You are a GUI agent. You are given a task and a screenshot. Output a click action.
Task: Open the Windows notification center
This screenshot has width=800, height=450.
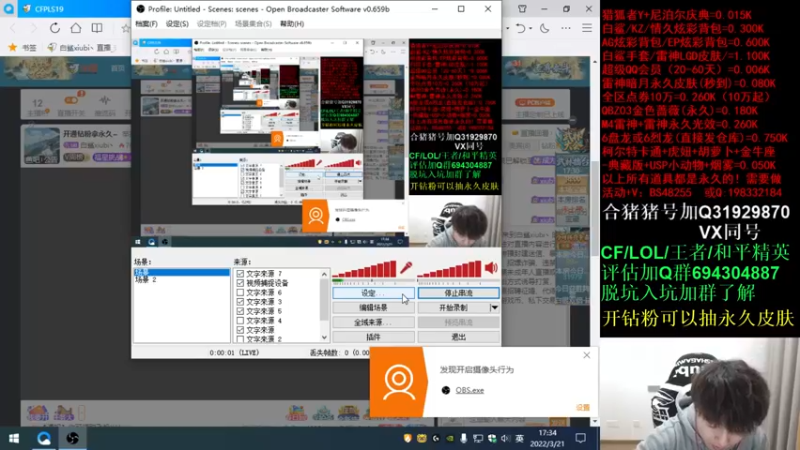click(581, 438)
